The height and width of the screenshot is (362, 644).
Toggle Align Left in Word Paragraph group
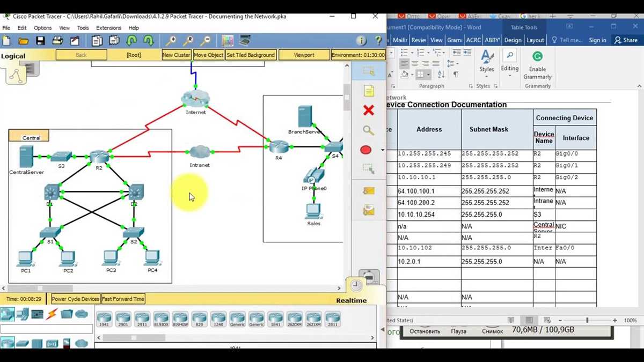[x=404, y=63]
